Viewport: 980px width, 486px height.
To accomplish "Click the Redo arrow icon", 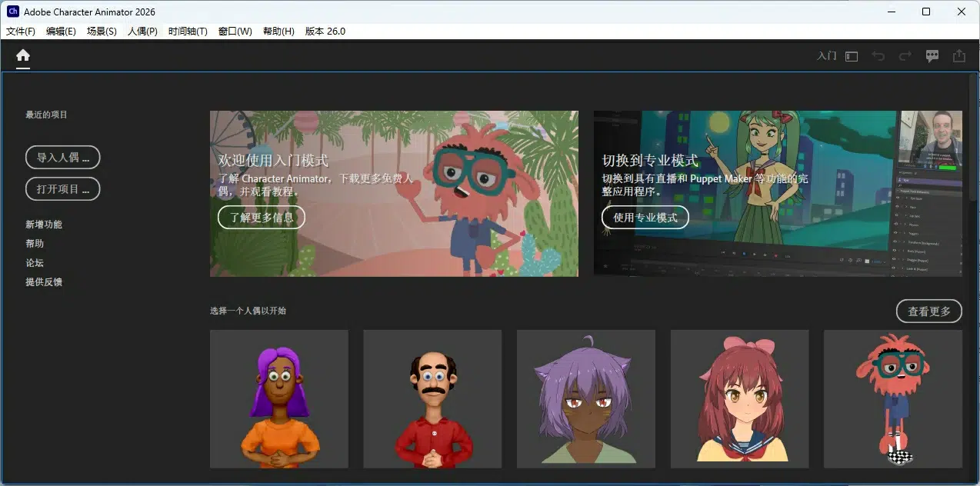I will [x=905, y=55].
